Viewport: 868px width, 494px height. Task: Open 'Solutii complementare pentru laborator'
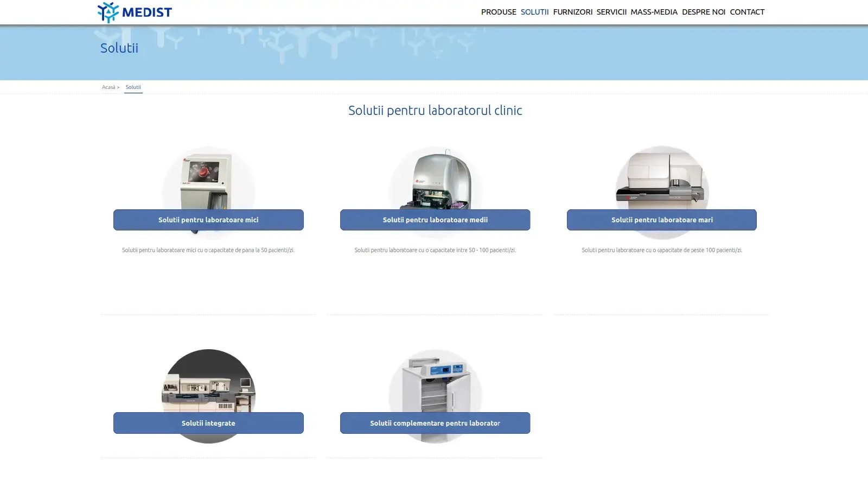point(435,423)
